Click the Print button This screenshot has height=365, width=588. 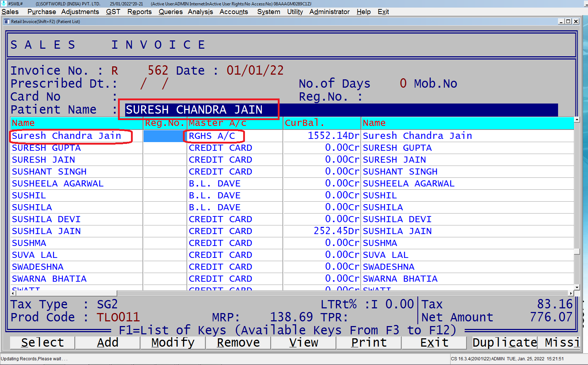click(369, 343)
